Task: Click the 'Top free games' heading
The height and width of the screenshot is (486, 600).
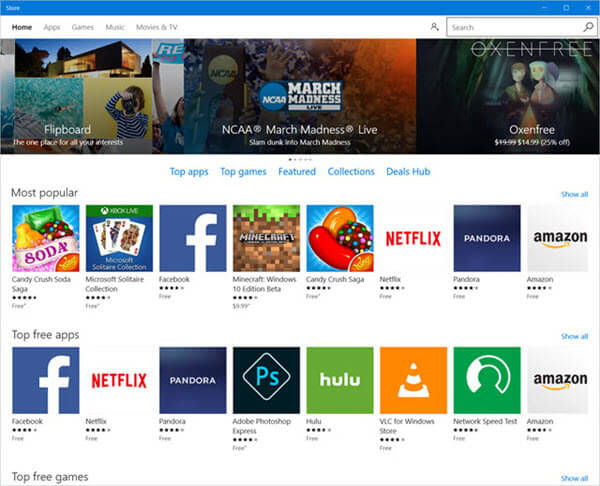Action: (50, 477)
